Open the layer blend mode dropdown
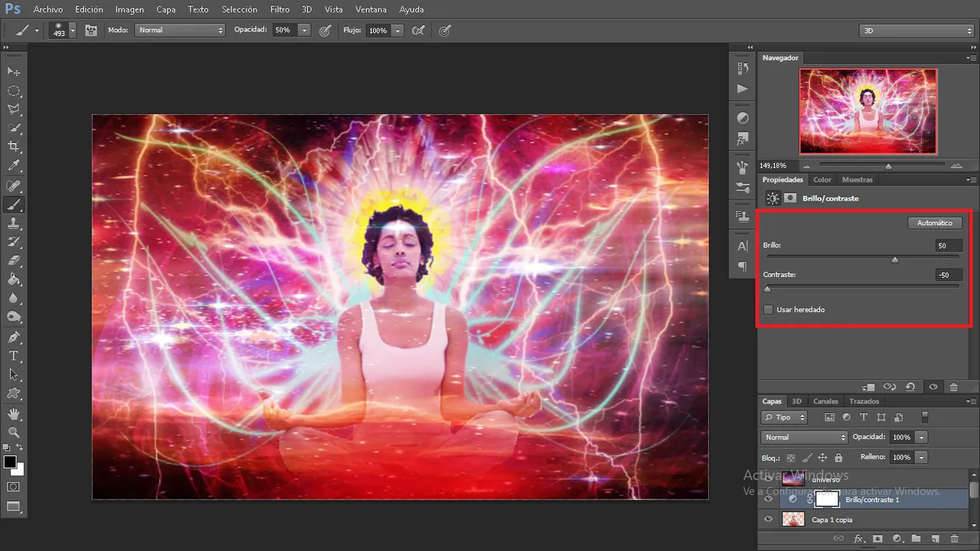Viewport: 980px width, 551px height. click(804, 437)
